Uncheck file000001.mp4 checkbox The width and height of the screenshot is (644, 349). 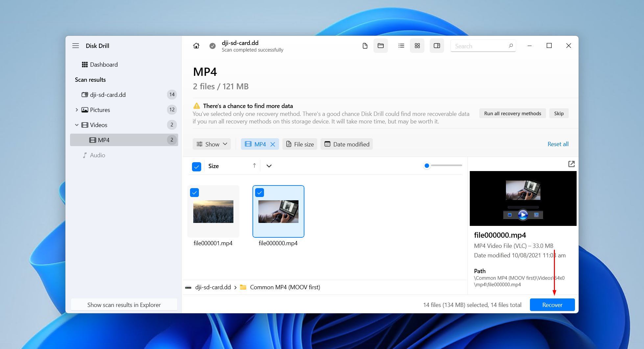[x=195, y=193]
